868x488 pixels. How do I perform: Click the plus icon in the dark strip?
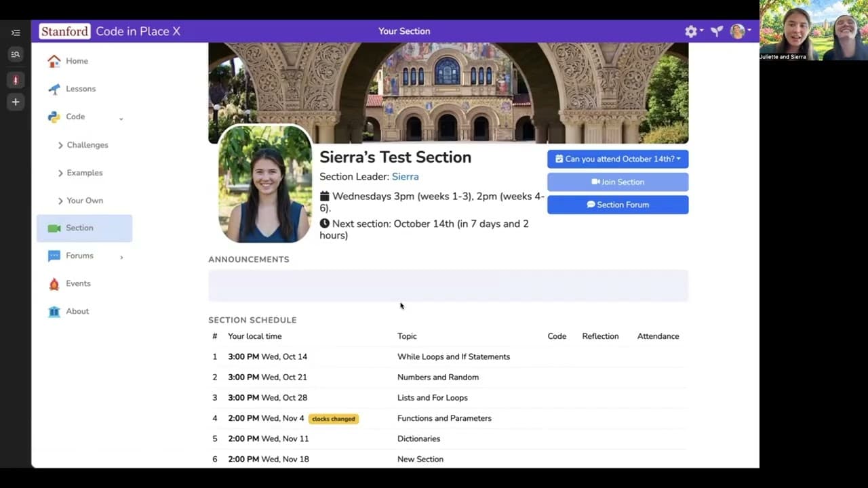(16, 102)
